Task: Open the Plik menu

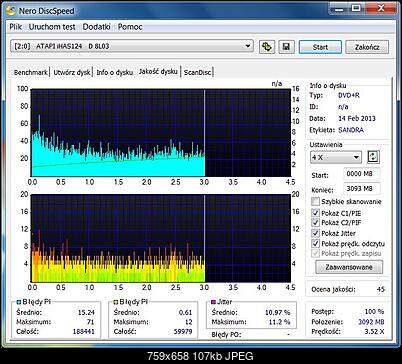Action: pos(15,27)
